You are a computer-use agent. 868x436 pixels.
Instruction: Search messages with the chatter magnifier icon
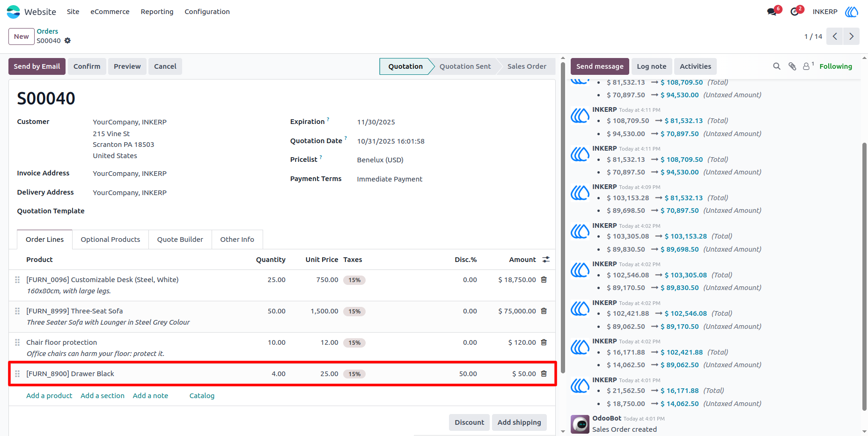(777, 66)
